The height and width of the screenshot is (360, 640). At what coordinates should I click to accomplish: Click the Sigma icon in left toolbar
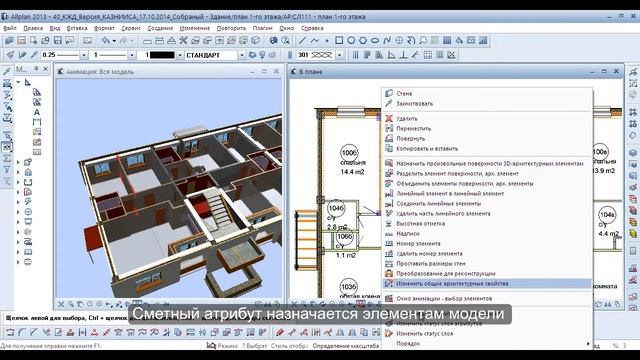pyautogui.click(x=7, y=158)
